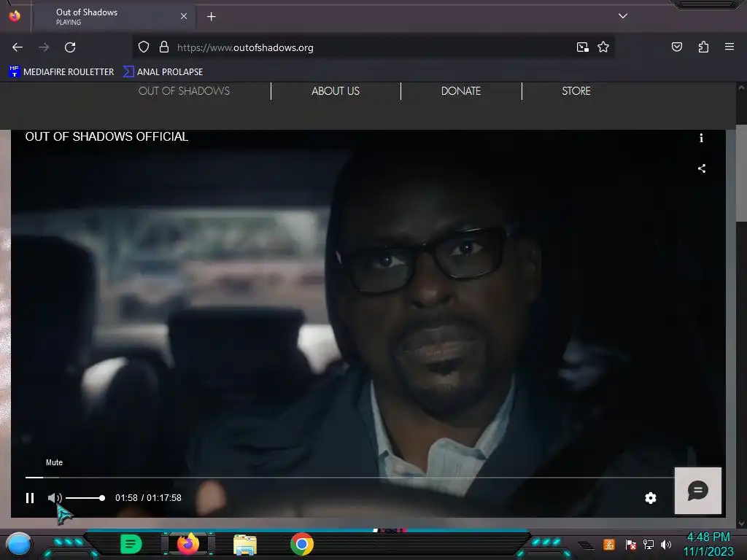Share the video via share icon
The width and height of the screenshot is (747, 560).
point(701,168)
